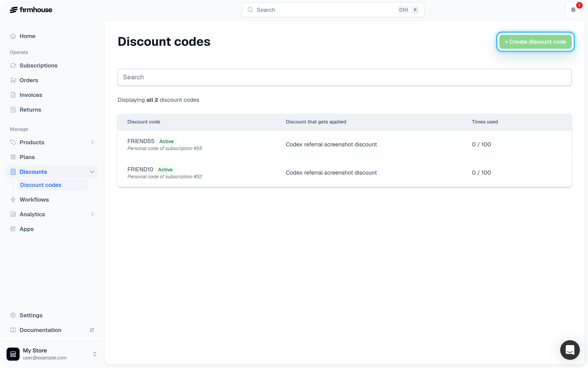Open the Plans page
Viewport: 588px width, 368px height.
point(52,157)
